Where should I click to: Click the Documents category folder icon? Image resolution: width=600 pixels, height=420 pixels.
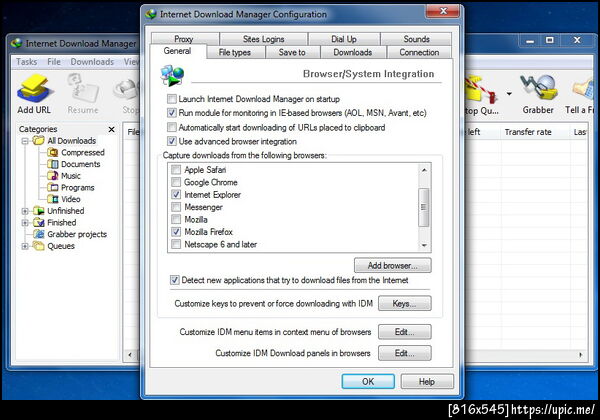[52, 164]
